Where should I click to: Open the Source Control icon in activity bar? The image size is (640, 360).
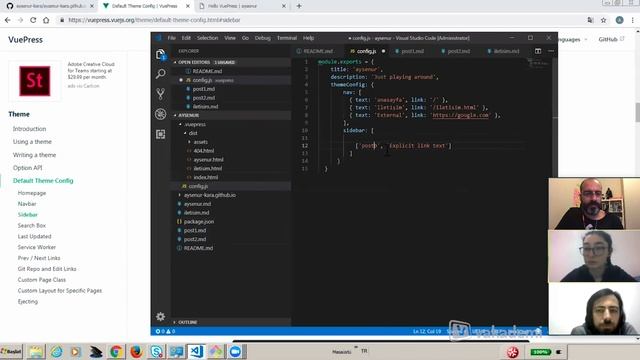(160, 94)
